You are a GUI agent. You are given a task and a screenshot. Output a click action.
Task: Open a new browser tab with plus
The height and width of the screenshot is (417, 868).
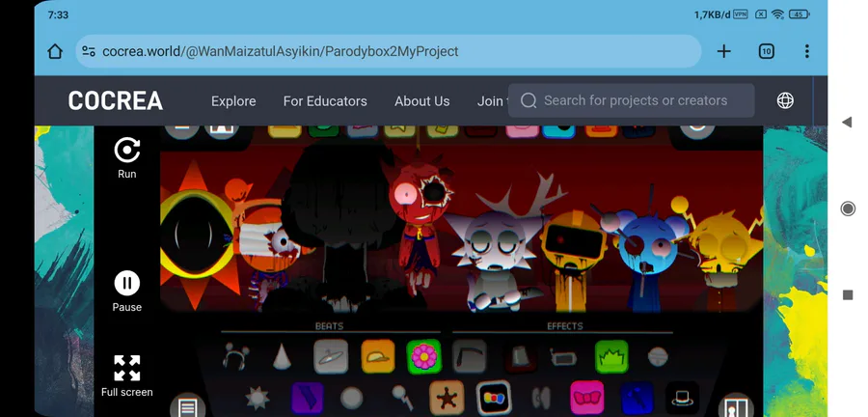point(723,51)
